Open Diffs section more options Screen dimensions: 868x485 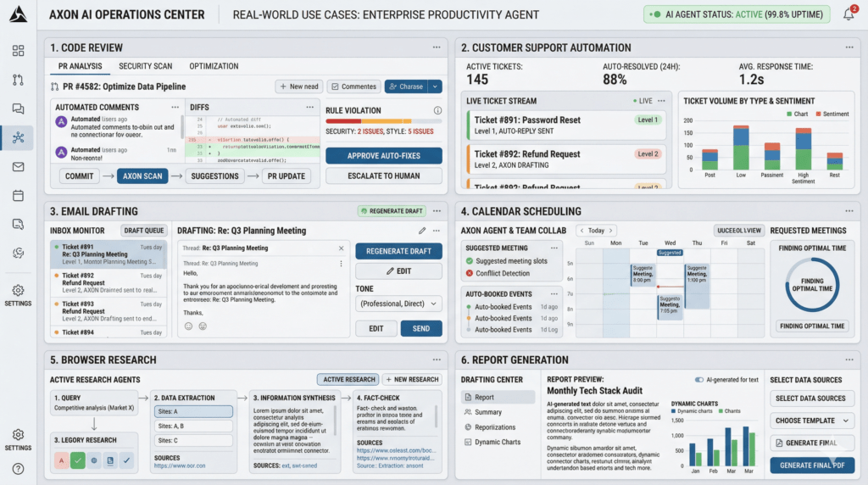click(x=310, y=107)
